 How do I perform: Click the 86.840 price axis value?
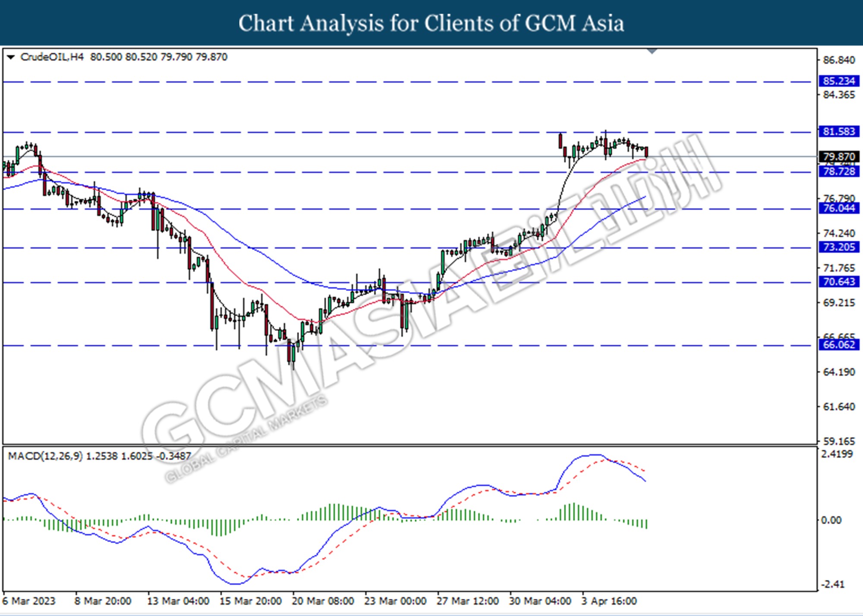pyautogui.click(x=839, y=60)
